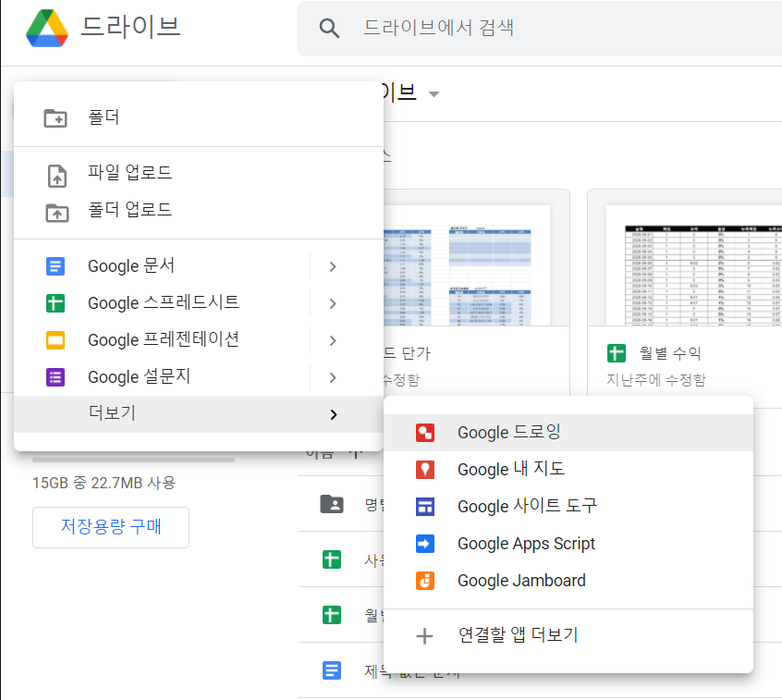Open the 더보기 menu entry
This screenshot has width=782, height=700.
199,414
